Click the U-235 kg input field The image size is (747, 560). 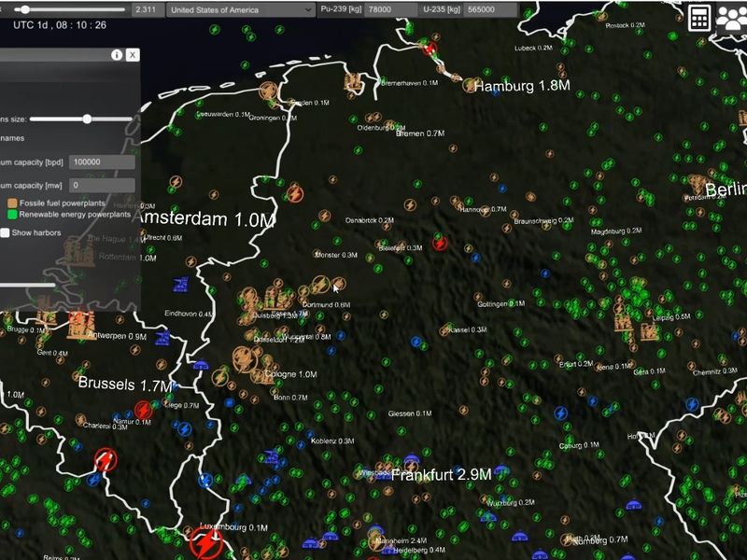(x=489, y=9)
